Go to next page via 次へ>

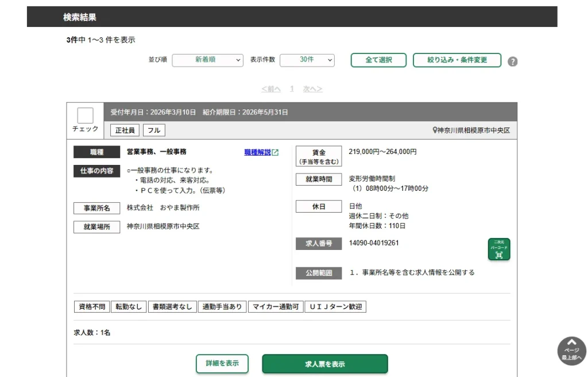pyautogui.click(x=312, y=89)
